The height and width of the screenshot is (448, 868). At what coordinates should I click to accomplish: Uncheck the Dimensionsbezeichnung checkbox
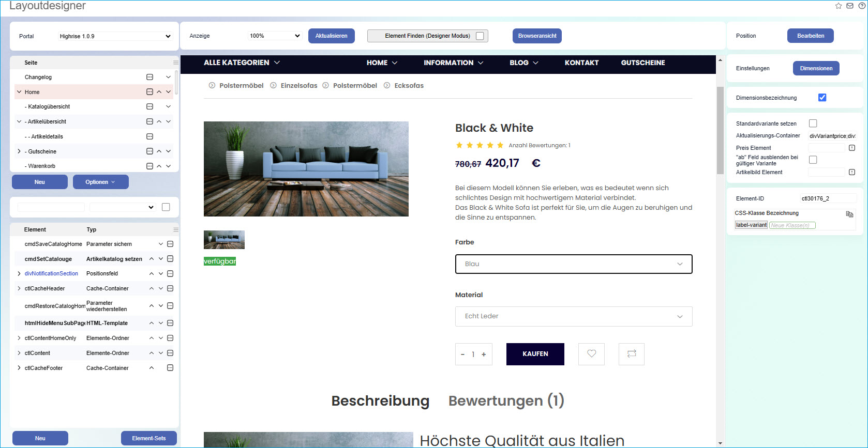click(822, 98)
